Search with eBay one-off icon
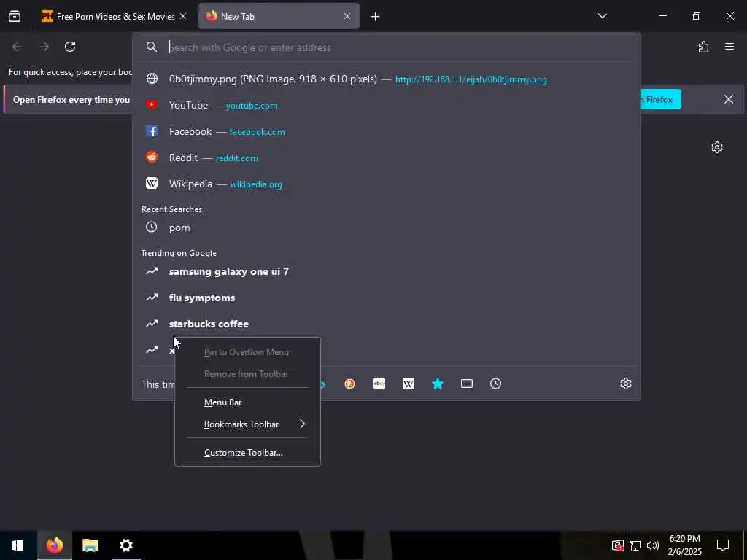Image resolution: width=747 pixels, height=560 pixels. [379, 384]
